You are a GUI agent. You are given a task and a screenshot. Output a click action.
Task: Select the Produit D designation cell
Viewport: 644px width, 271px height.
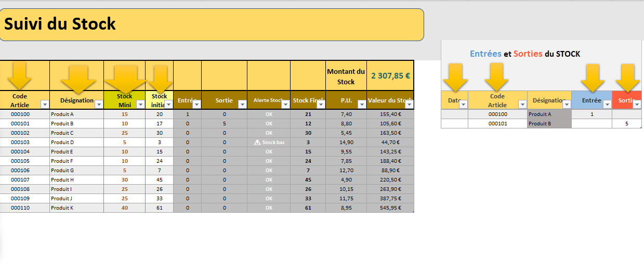pos(76,142)
